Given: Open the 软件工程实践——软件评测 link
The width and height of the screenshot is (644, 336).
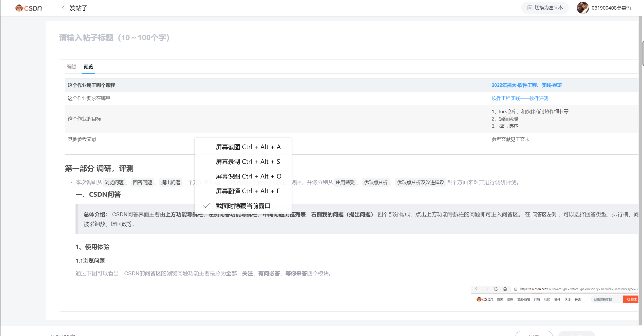Looking at the screenshot, I should (x=520, y=98).
